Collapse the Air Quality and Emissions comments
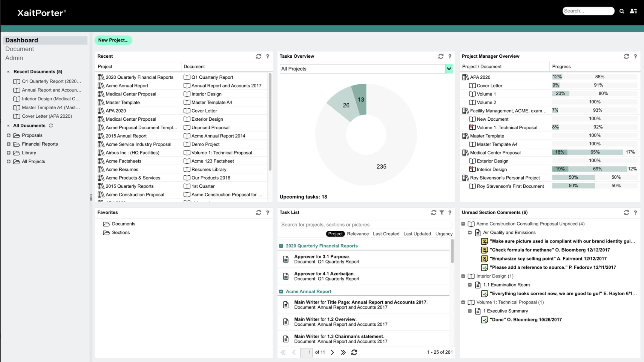 [470, 232]
